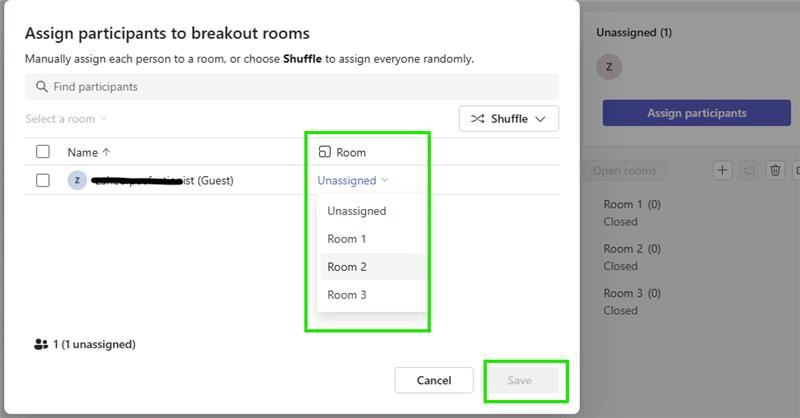Choose Room 2 from the list

click(347, 267)
